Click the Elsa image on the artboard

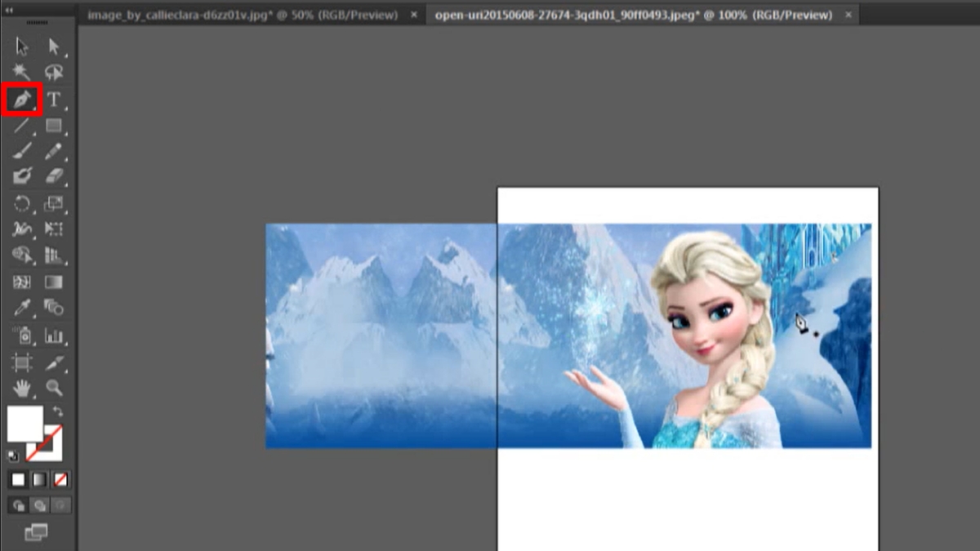[x=568, y=335]
